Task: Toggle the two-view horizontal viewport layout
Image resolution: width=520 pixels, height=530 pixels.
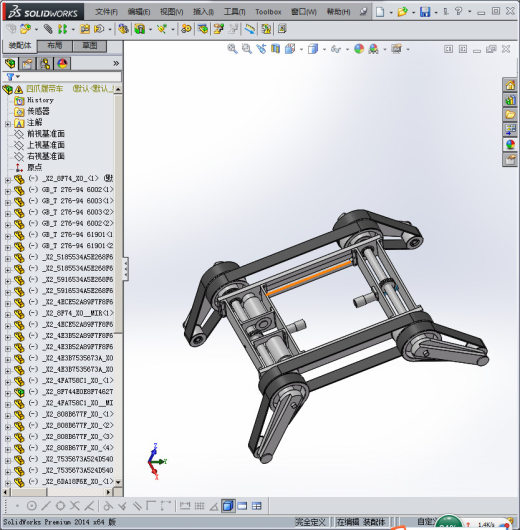Action: pyautogui.click(x=242, y=506)
